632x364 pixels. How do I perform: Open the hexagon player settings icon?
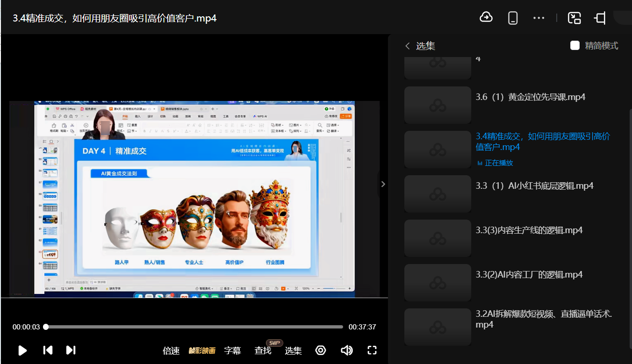(321, 350)
